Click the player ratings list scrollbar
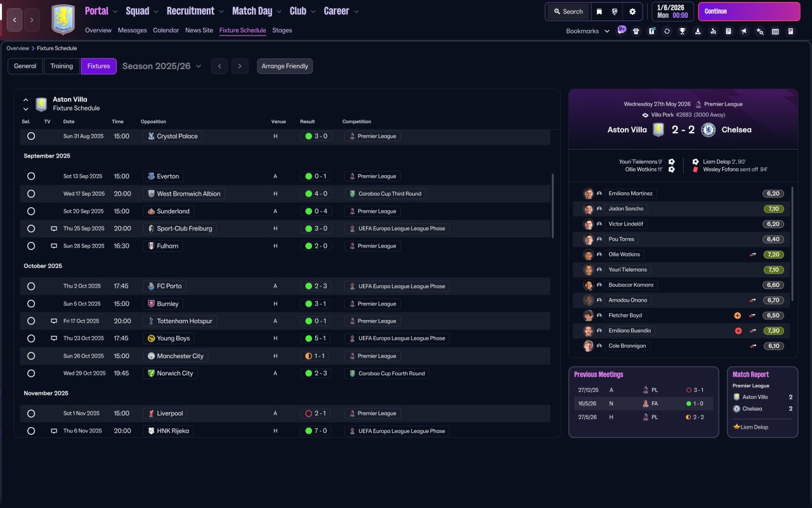 coord(792,244)
